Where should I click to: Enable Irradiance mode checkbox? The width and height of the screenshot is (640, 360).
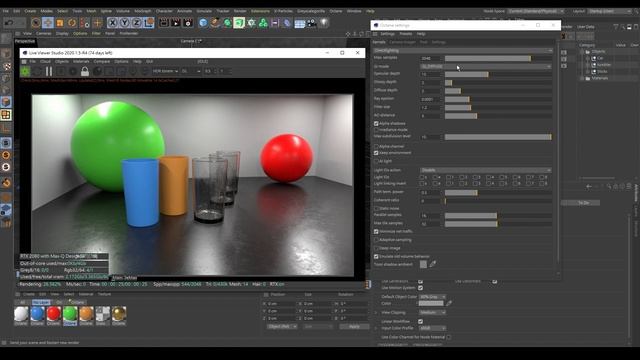tap(376, 130)
